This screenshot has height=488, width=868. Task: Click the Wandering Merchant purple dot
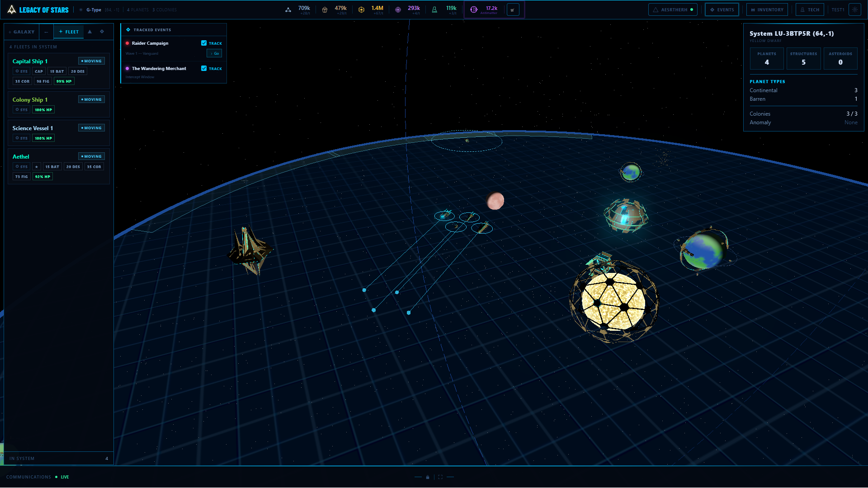tap(127, 69)
